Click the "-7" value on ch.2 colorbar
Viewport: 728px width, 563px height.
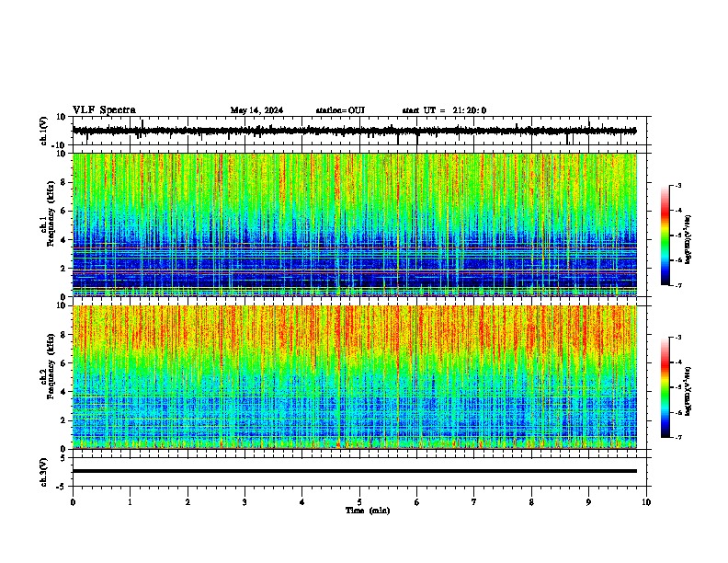coord(677,437)
